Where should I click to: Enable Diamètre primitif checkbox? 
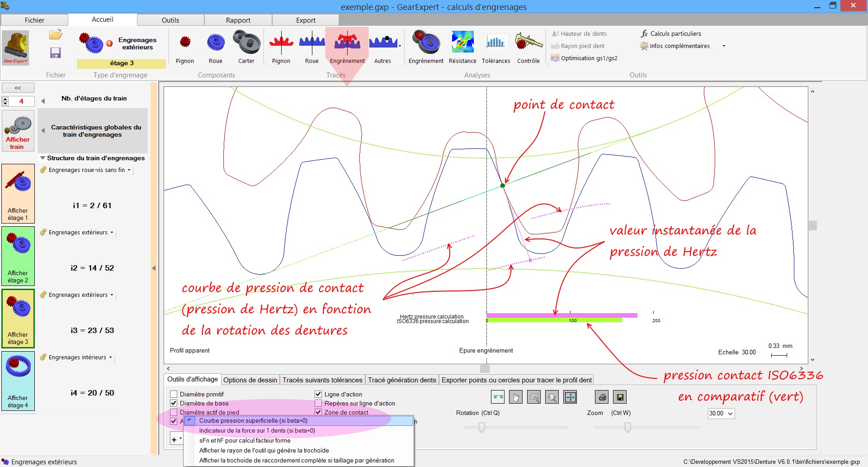(x=174, y=394)
